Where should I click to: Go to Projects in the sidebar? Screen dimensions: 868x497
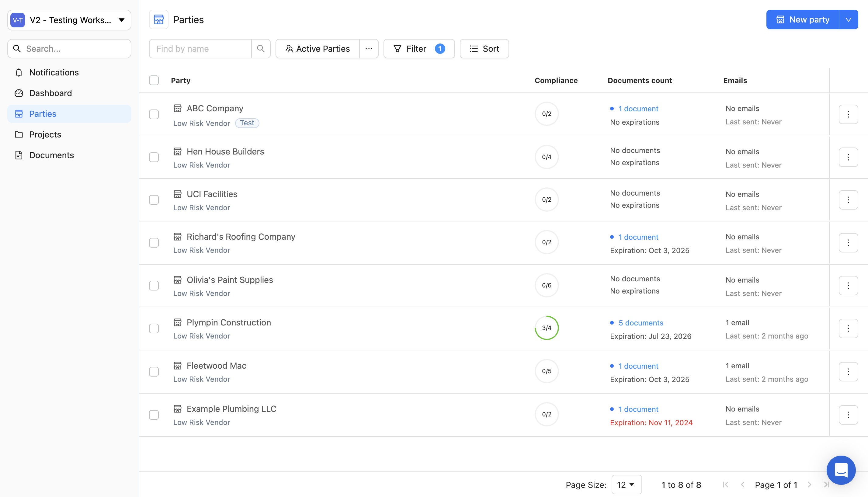coord(45,134)
